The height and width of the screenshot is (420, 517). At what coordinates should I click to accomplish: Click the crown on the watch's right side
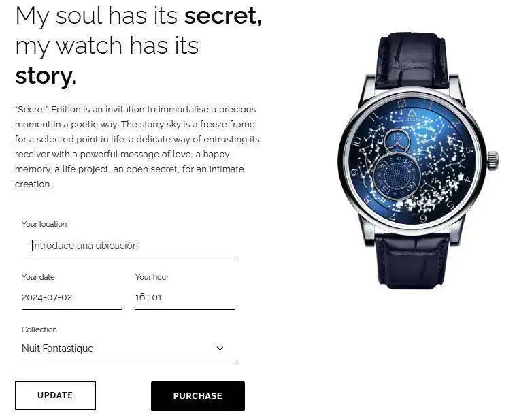point(493,161)
